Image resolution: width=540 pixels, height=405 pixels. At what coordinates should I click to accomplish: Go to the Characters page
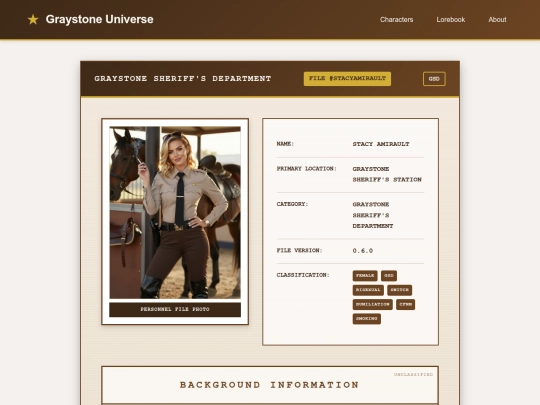tap(396, 20)
